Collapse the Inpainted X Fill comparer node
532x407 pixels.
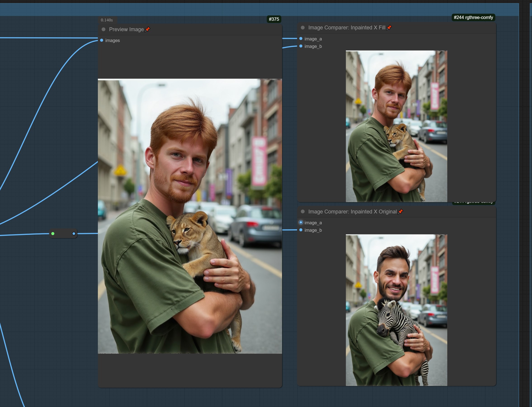coord(302,28)
